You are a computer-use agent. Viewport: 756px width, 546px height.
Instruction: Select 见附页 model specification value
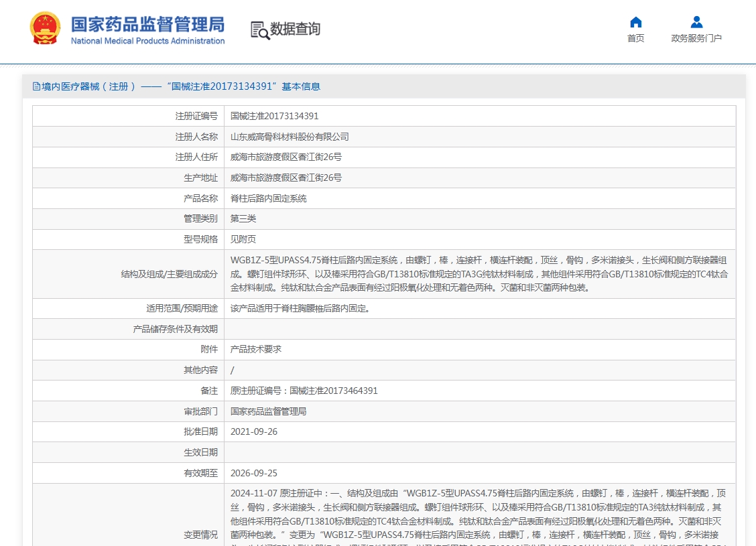point(243,240)
